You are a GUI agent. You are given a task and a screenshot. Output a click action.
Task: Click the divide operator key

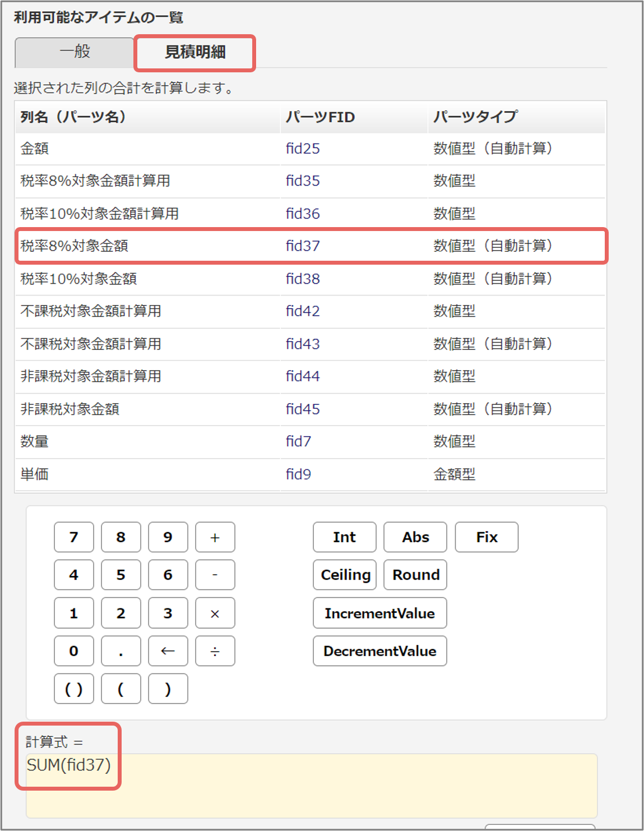215,651
